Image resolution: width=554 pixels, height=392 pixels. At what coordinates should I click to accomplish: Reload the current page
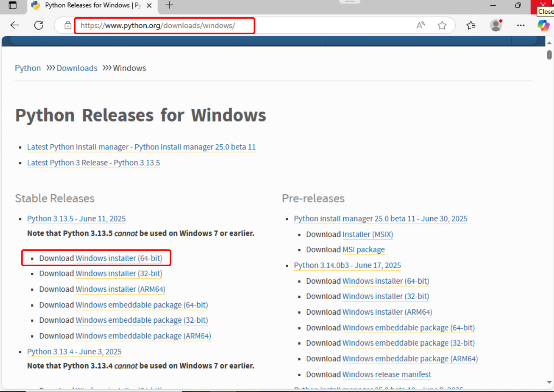pos(39,25)
